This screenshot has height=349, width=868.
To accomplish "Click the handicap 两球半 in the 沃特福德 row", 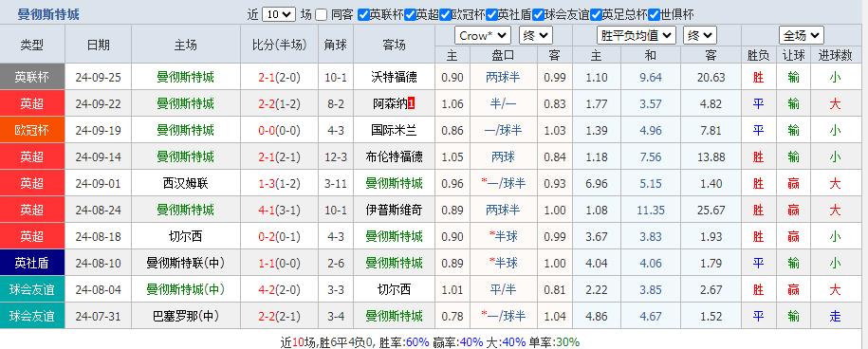I will pyautogui.click(x=503, y=78).
